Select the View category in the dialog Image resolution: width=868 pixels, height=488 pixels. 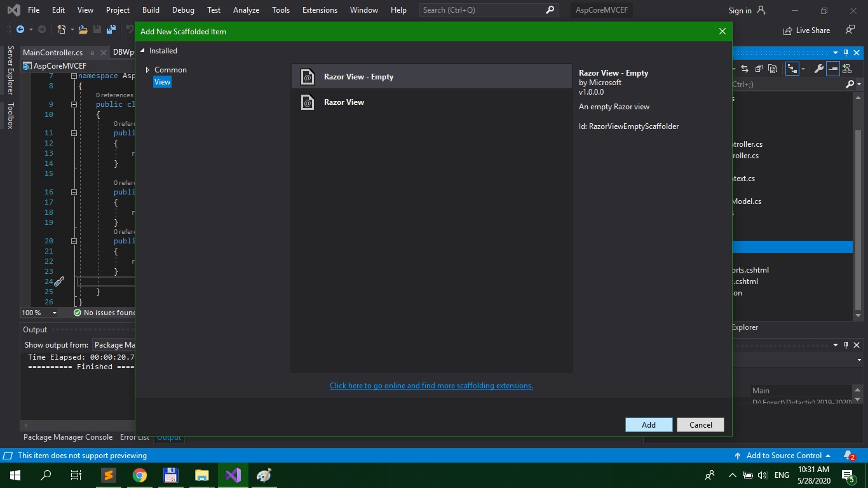coord(162,82)
